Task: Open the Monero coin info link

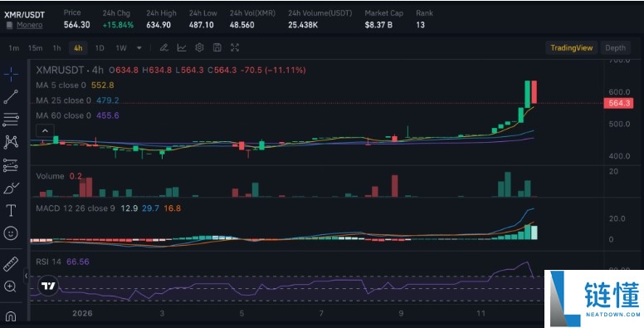Action: (x=30, y=25)
